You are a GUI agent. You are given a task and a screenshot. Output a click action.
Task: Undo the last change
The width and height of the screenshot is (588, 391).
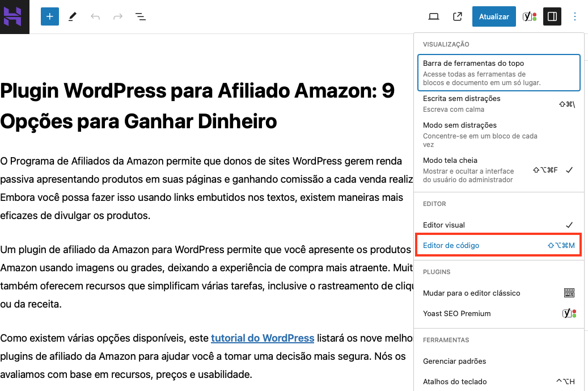(x=95, y=16)
